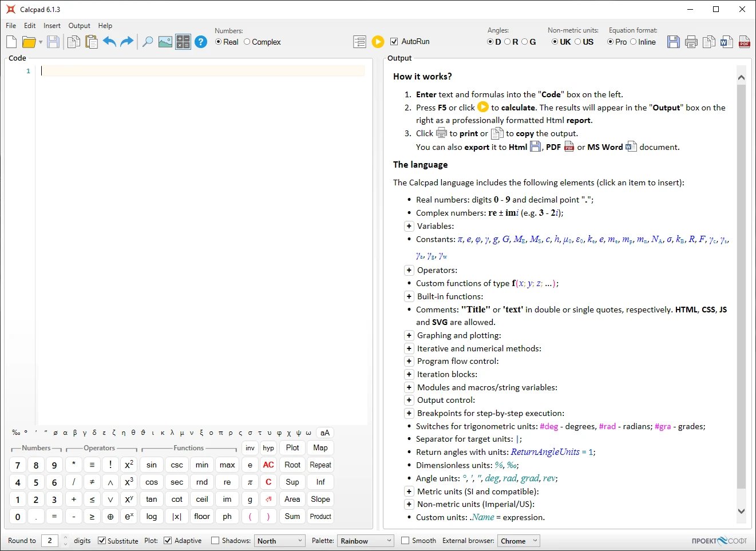756x551 pixels.
Task: Toggle the calculator keypad icon
Action: point(183,42)
